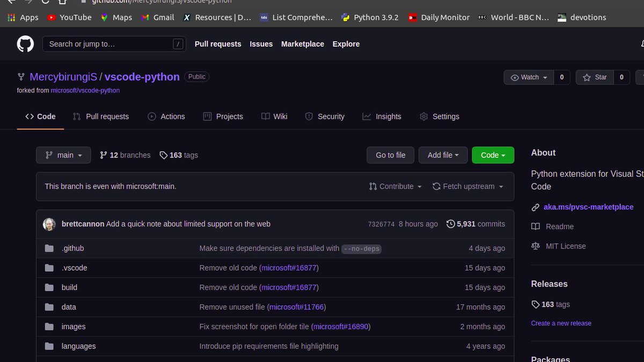Open the YouTube bookmark
Viewport: 644px width, 362px height.
point(69,17)
